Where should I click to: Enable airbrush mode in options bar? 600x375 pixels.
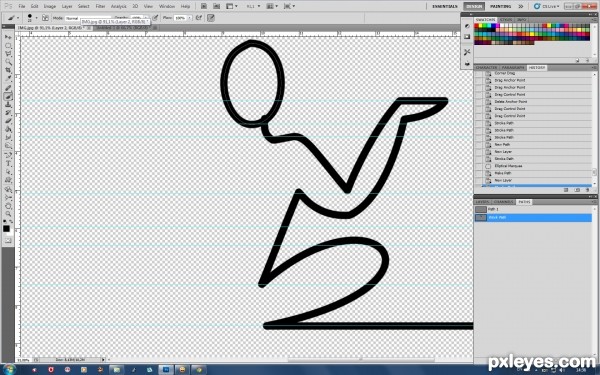click(199, 18)
